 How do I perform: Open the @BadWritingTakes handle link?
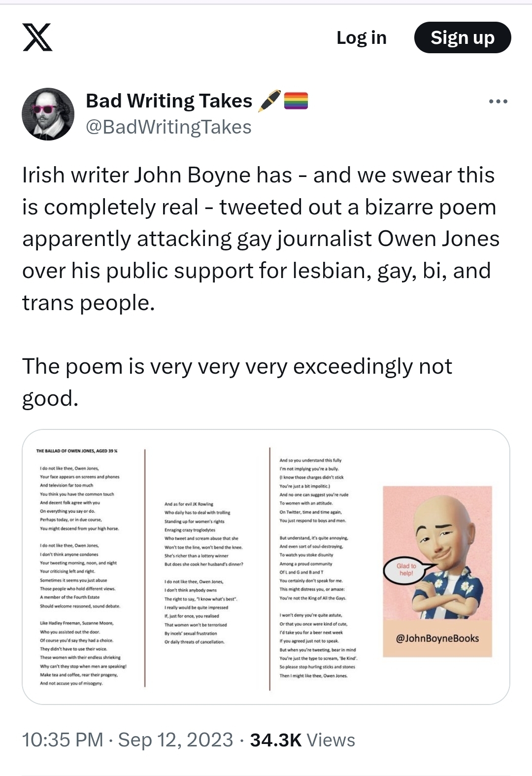tap(168, 127)
